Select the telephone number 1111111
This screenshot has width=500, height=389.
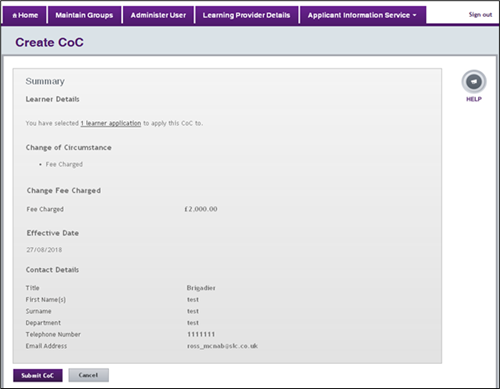[201, 334]
